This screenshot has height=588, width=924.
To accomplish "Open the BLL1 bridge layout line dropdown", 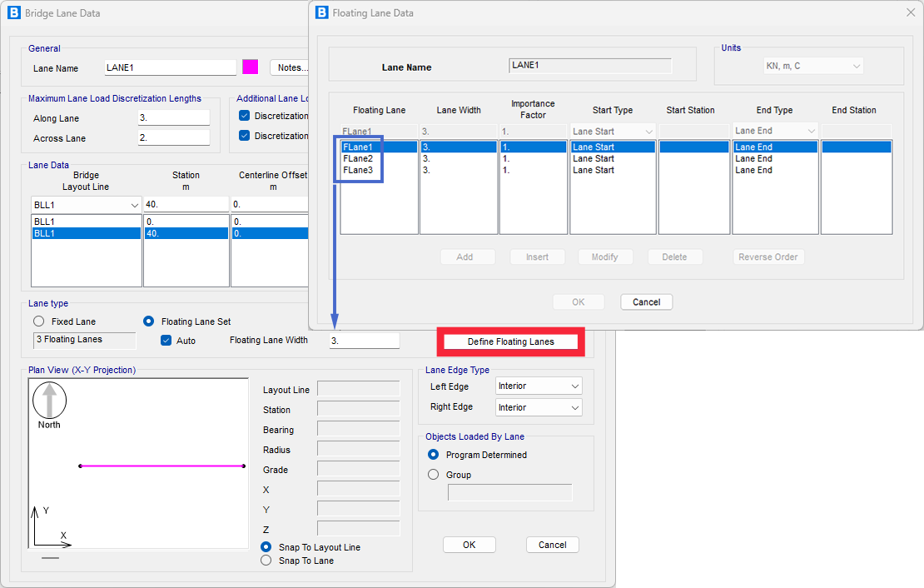I will click(x=87, y=205).
